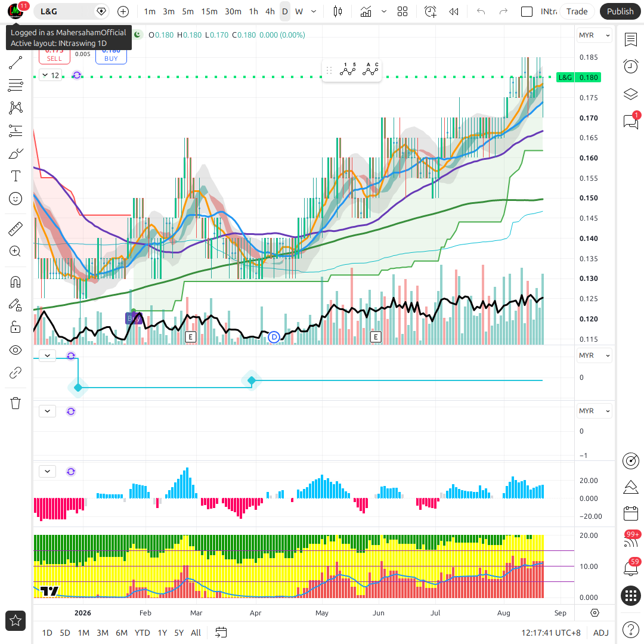Set date range to YTD
The height and width of the screenshot is (644, 644).
pos(142,633)
